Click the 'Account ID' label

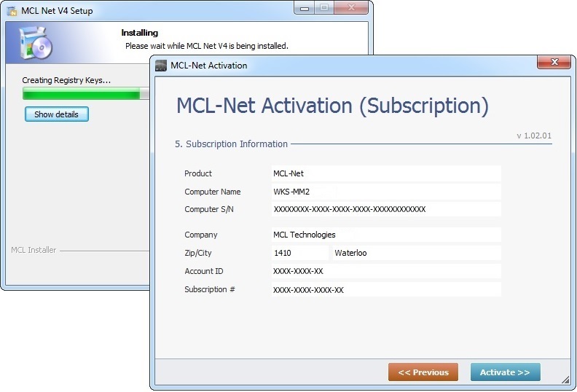[204, 271]
